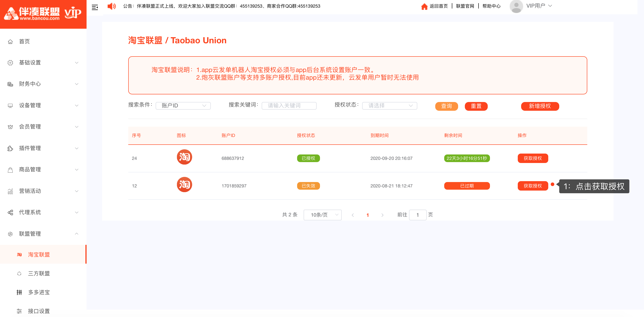Expand the 基础设置 menu chevron
This screenshot has width=644, height=317.
[77, 63]
